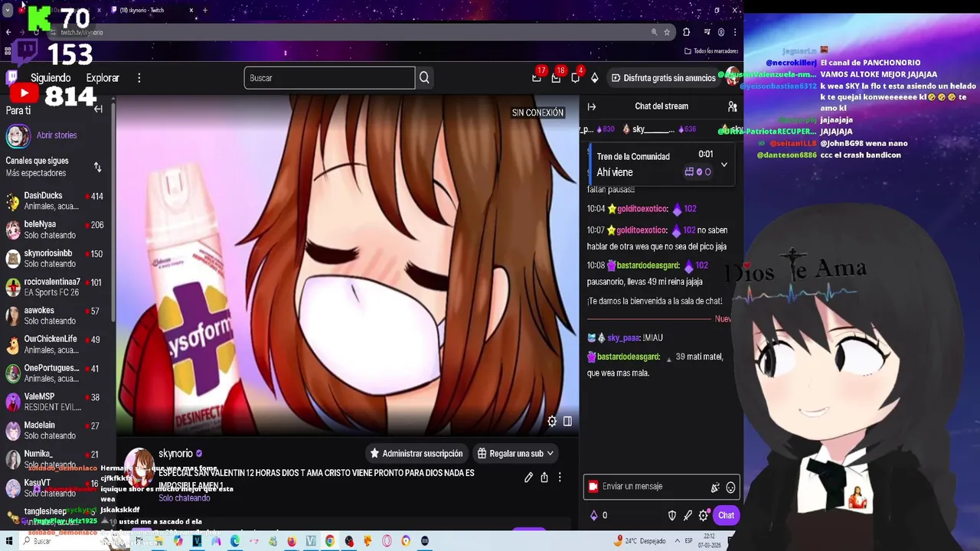Image resolution: width=980 pixels, height=551 pixels.
Task: Open the OurChickenLife channel in sidebar
Action: tap(55, 344)
